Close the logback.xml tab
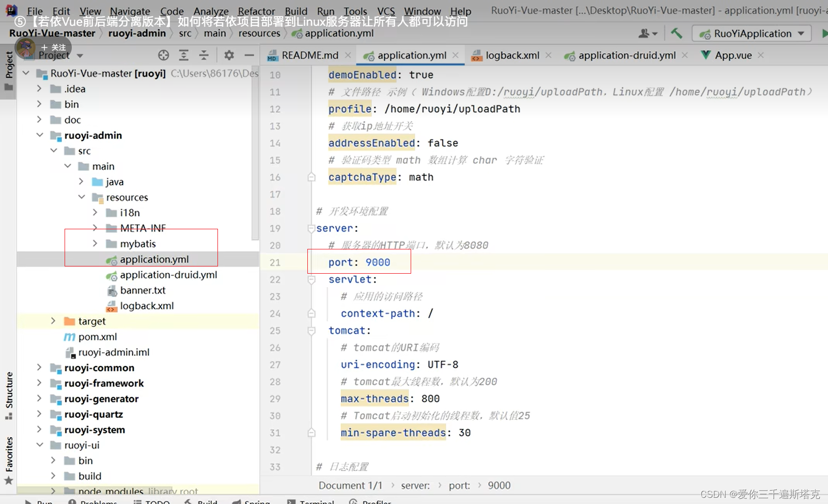Screen dimensions: 828x504 coord(549,55)
